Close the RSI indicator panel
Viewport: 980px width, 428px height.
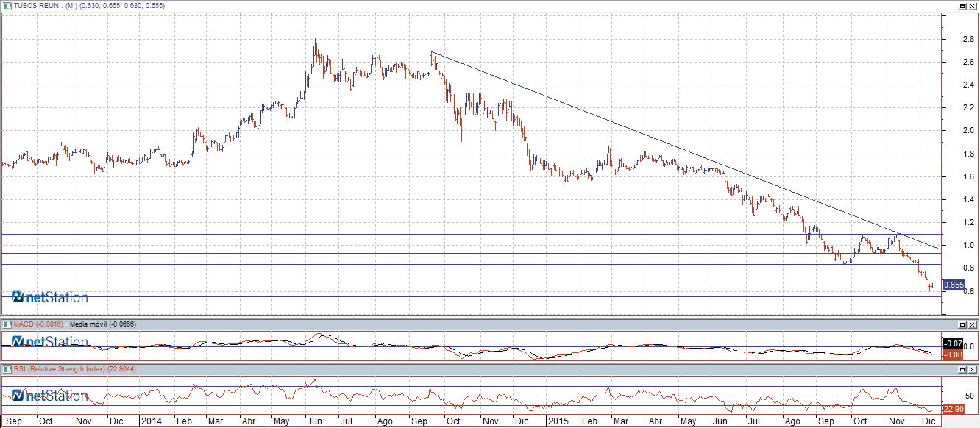coord(973,369)
